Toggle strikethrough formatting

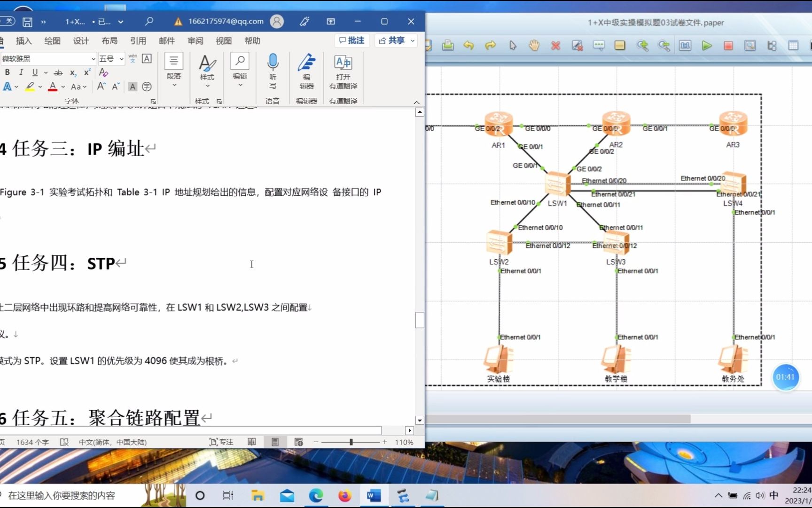tap(58, 72)
